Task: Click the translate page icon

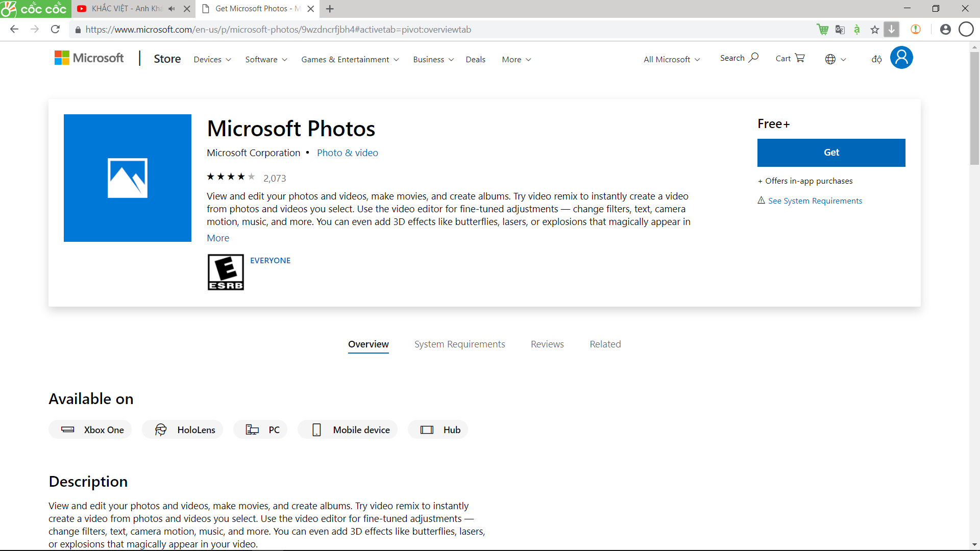Action: pyautogui.click(x=840, y=30)
